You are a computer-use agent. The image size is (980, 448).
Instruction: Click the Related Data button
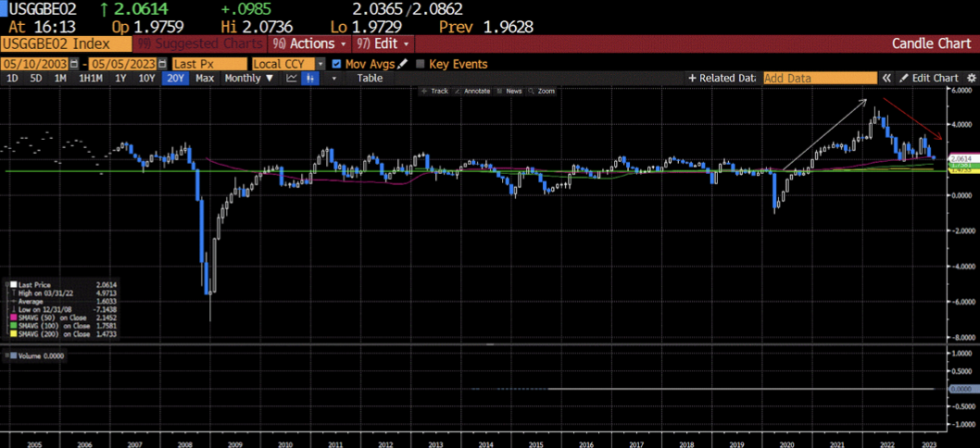click(x=722, y=78)
